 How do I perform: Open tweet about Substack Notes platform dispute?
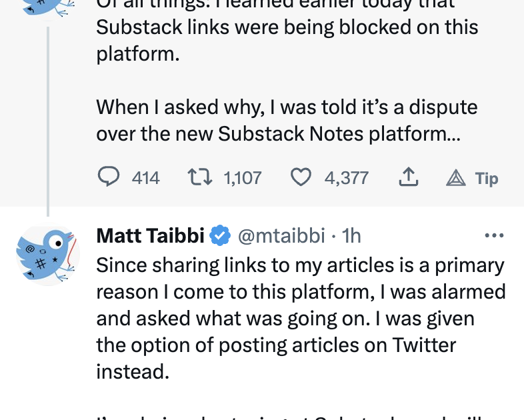287,121
